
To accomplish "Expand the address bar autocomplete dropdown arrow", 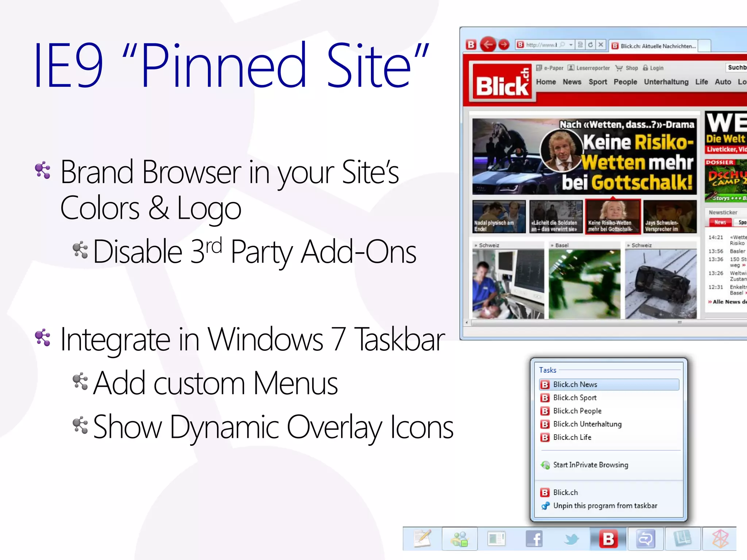I will point(571,45).
